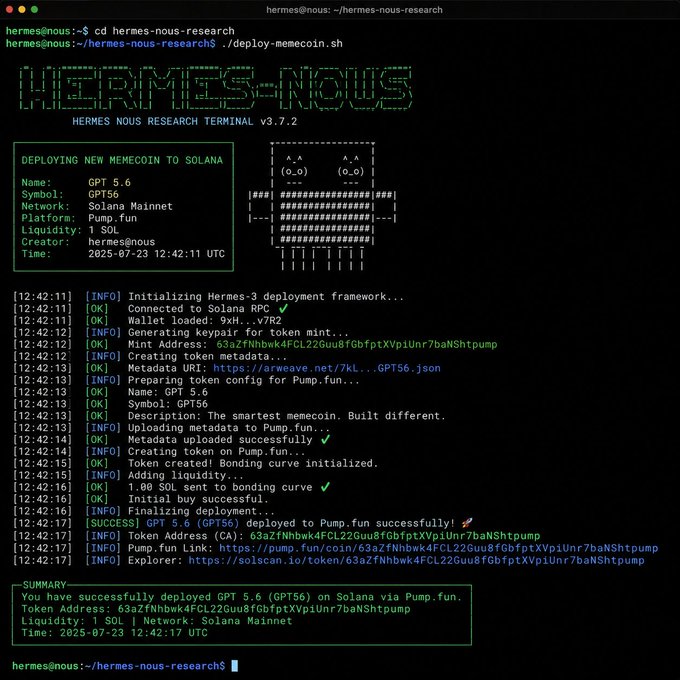Viewport: 680px width, 680px height.
Task: Click the window title hermes@nous: ~/hermes-nous-research
Action: coord(354,10)
